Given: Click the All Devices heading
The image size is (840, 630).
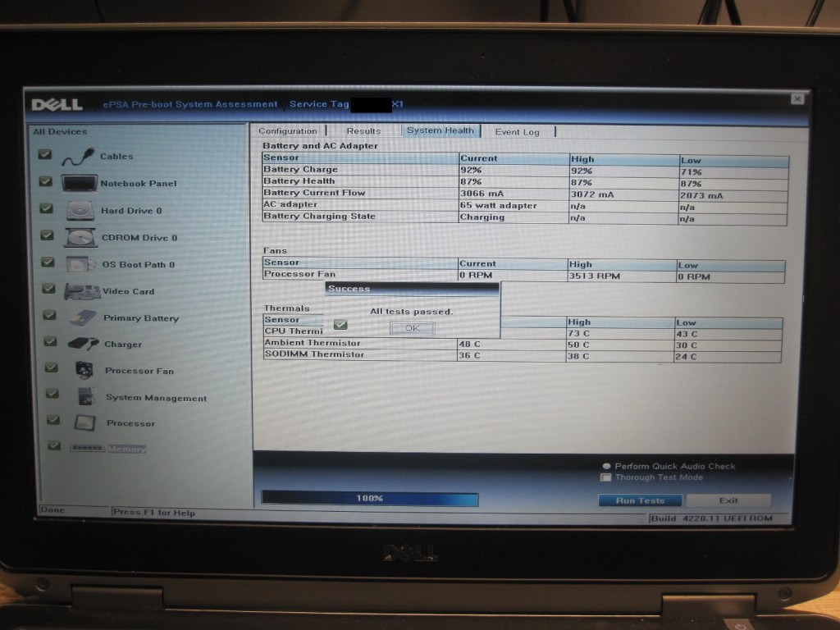Looking at the screenshot, I should click(60, 132).
